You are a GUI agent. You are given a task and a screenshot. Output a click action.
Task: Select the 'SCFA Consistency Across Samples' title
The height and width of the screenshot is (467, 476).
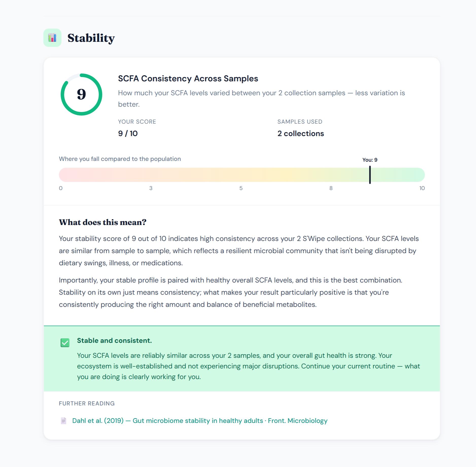pyautogui.click(x=188, y=79)
